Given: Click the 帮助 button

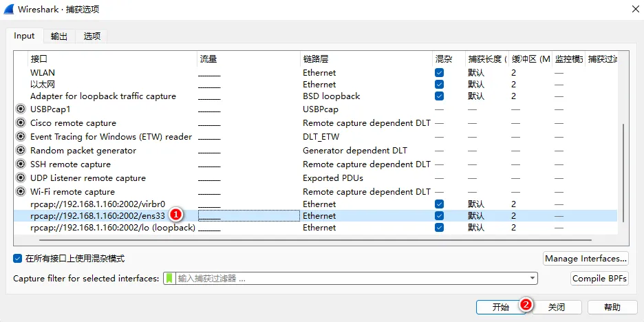Looking at the screenshot, I should point(612,307).
